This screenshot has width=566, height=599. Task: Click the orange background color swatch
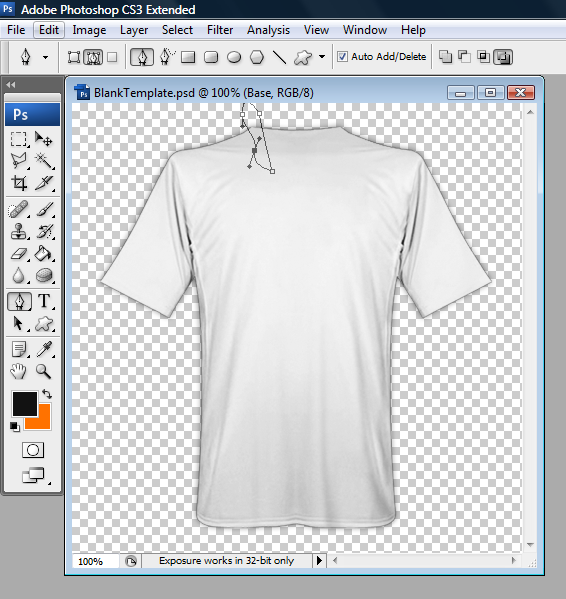pos(44,422)
